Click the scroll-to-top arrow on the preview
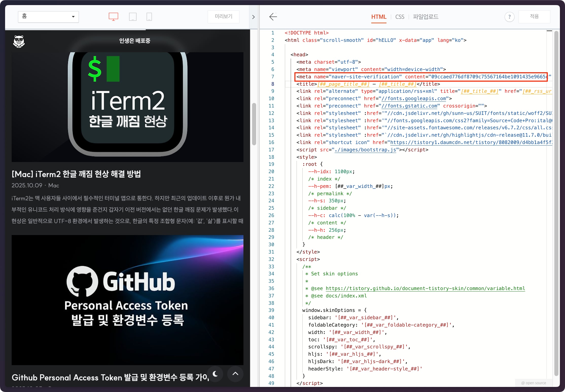565x392 pixels. point(235,374)
